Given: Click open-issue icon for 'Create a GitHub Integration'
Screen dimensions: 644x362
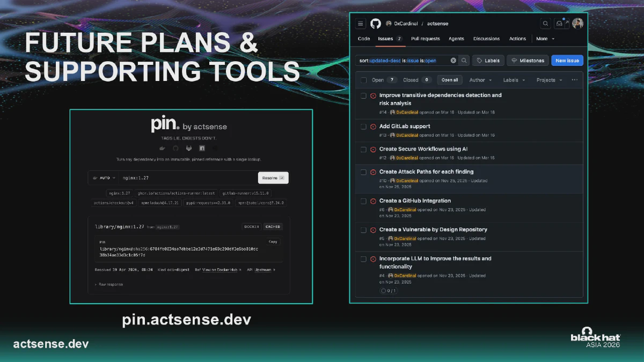Looking at the screenshot, I should pos(373,201).
